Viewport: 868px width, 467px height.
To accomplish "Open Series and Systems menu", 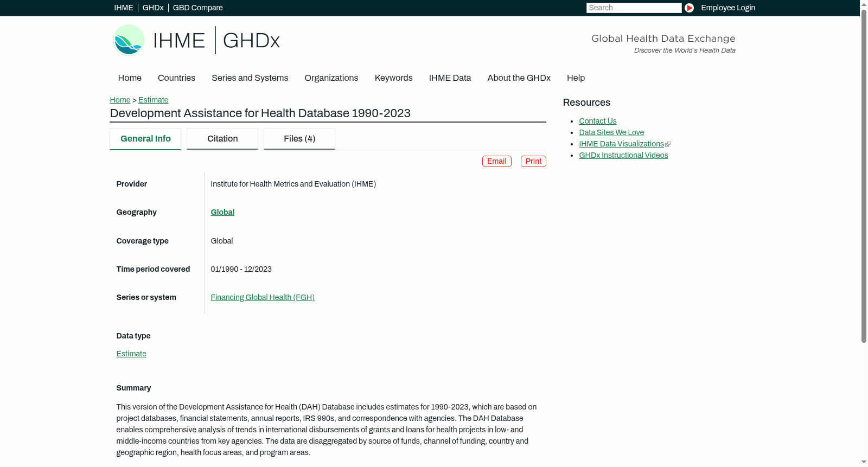I will coord(250,78).
